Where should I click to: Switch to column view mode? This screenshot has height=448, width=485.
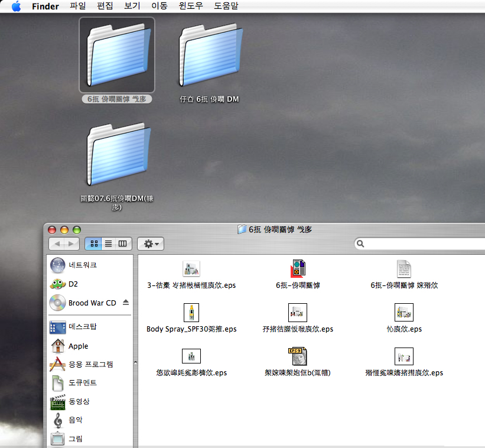point(123,244)
